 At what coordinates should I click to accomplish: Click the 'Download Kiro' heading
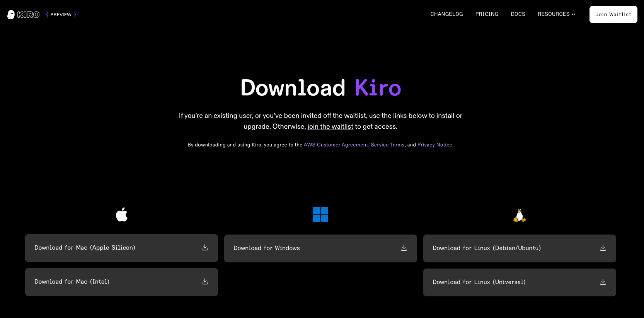coord(320,88)
